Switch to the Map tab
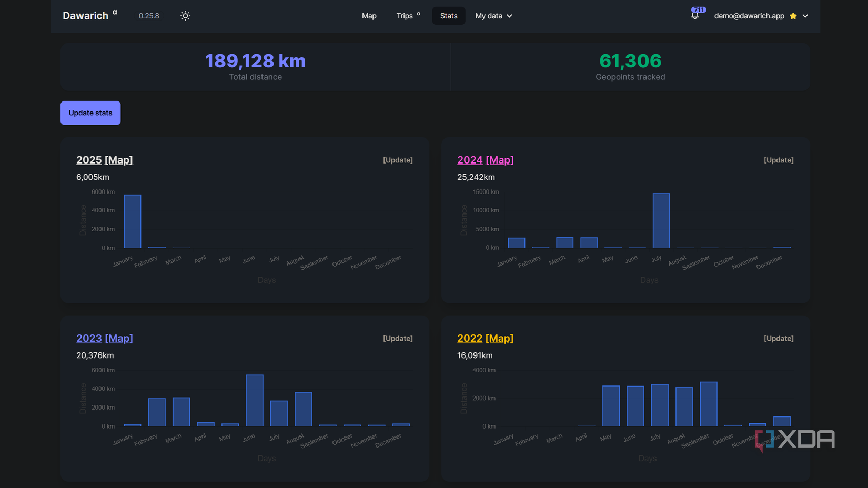Image resolution: width=868 pixels, height=488 pixels. pyautogui.click(x=369, y=16)
